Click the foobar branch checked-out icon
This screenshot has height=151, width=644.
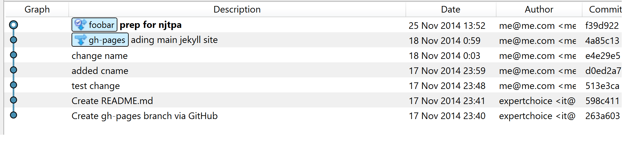click(80, 25)
